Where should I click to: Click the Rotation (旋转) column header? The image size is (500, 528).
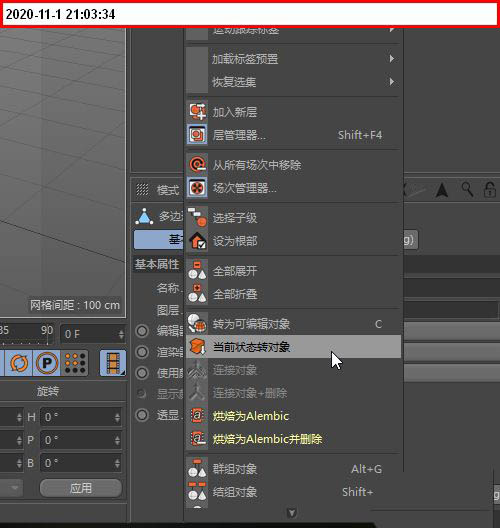[x=47, y=391]
